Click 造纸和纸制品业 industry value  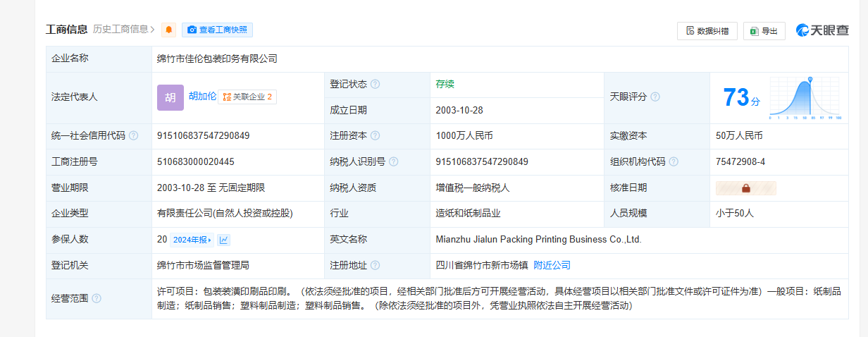point(468,213)
